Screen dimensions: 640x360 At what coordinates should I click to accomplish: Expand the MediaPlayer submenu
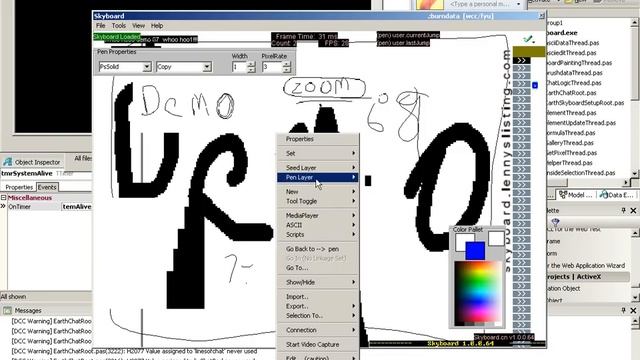click(x=318, y=216)
